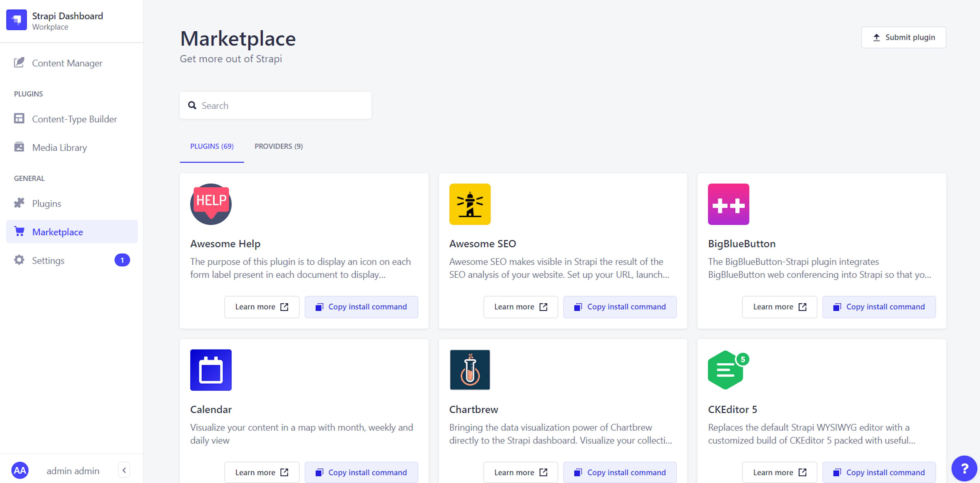Click the BigBlueButton plus-plus logo
The height and width of the screenshot is (483, 980).
click(729, 204)
